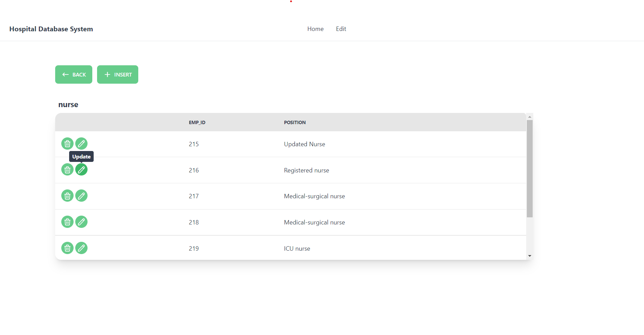
Task: Click the Update tooltip label
Action: tap(81, 156)
